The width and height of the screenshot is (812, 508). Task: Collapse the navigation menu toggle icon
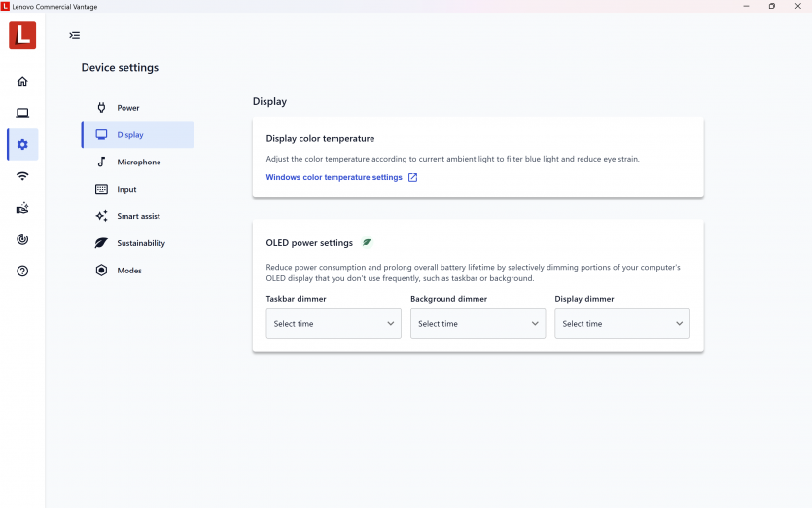point(75,36)
